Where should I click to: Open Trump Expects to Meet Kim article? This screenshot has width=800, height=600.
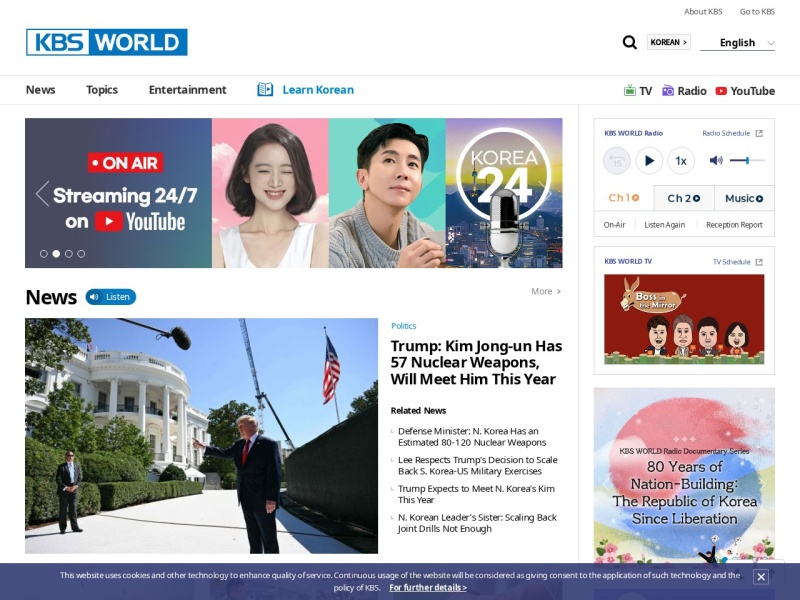pos(476,494)
